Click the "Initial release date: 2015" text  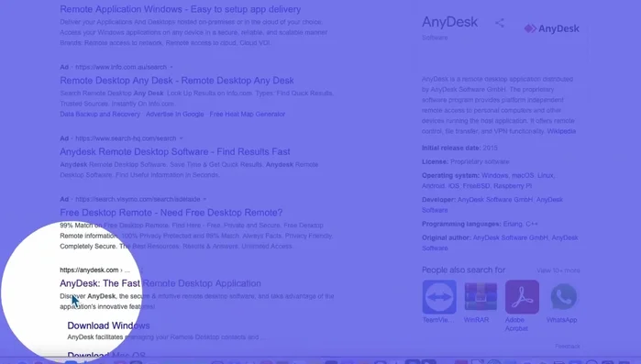459,148
